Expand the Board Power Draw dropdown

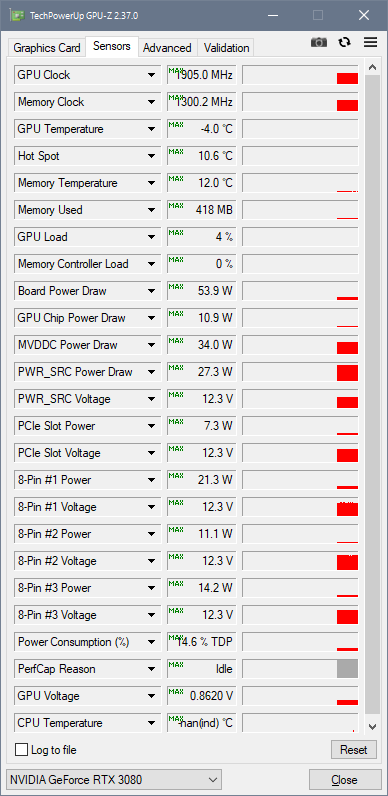coord(151,291)
